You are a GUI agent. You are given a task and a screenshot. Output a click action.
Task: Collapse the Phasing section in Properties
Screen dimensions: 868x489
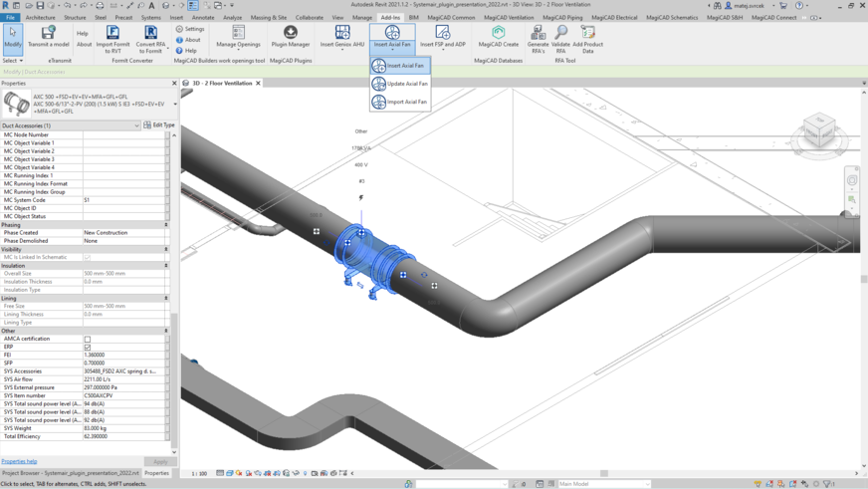click(x=166, y=225)
